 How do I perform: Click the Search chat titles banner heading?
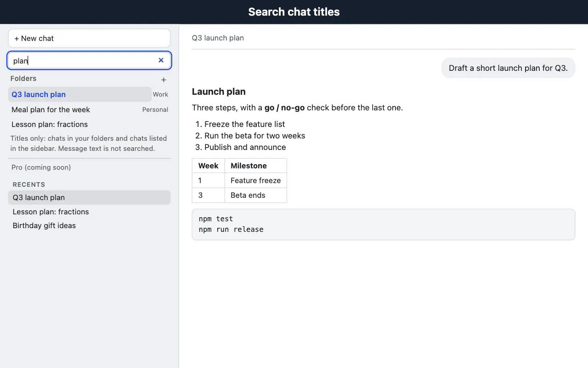click(294, 12)
